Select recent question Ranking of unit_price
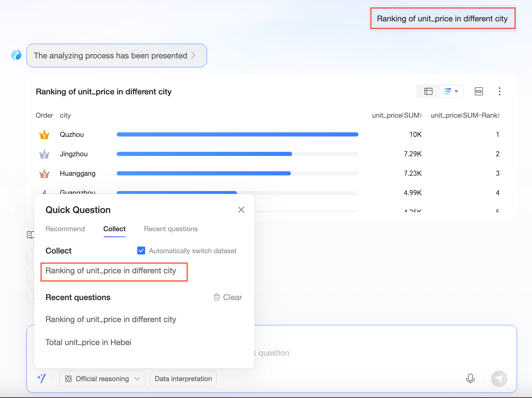The image size is (532, 398). 111,319
